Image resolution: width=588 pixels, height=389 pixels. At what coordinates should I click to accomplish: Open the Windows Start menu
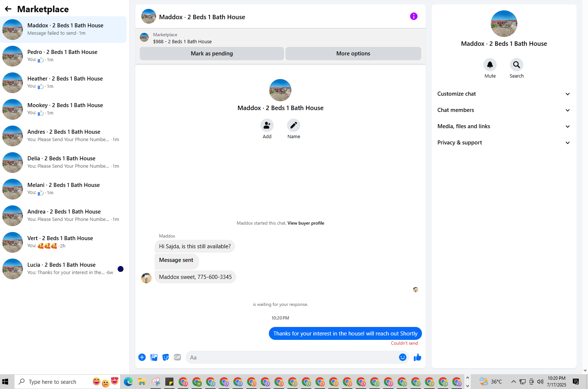pyautogui.click(x=5, y=382)
